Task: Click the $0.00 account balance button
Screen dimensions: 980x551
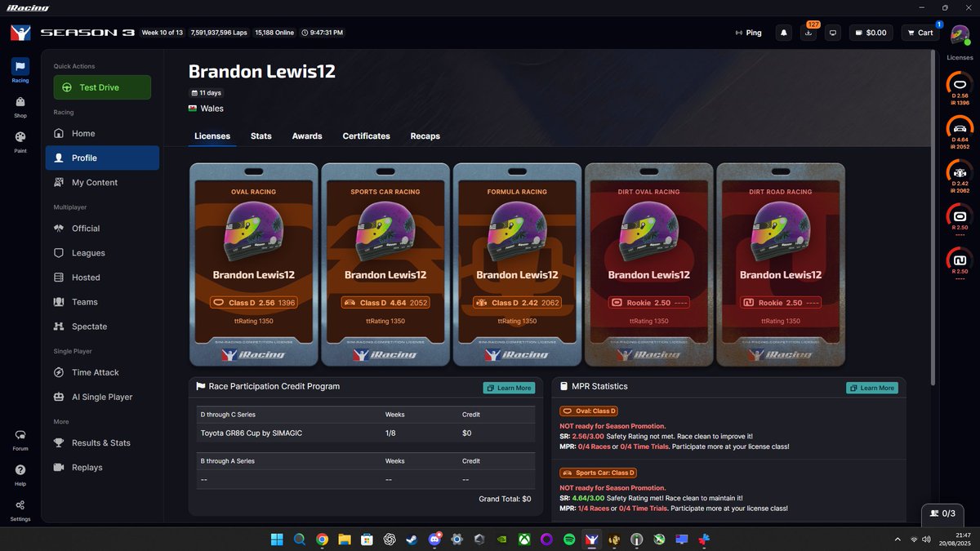Action: pos(871,33)
